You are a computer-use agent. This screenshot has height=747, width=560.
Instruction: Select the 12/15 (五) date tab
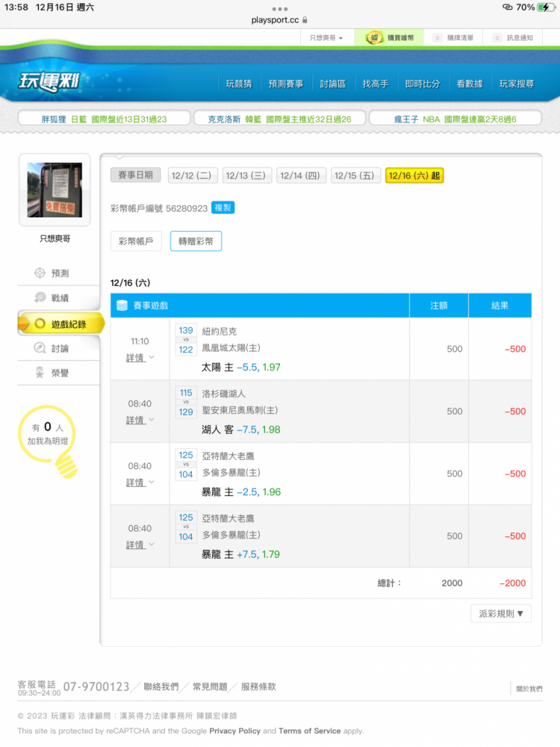pos(355,176)
